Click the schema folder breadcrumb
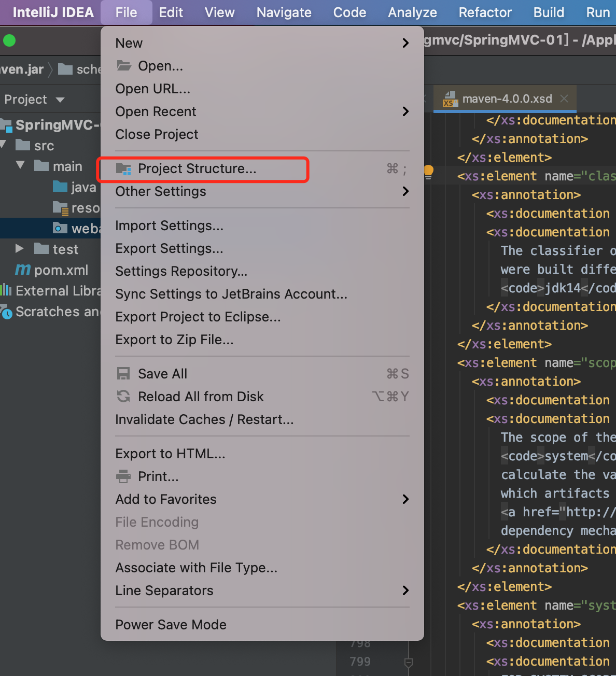616x676 pixels. 79,69
